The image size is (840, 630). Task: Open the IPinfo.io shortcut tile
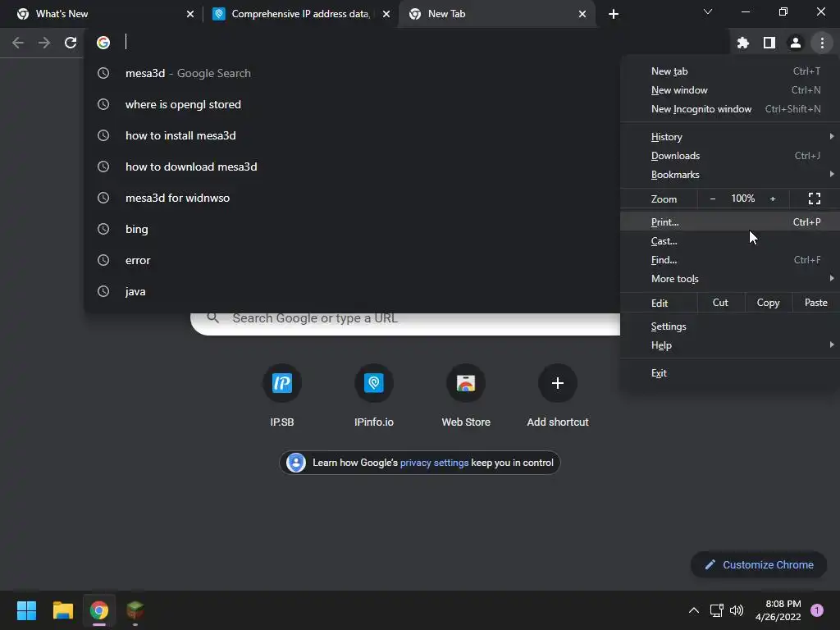(x=374, y=395)
